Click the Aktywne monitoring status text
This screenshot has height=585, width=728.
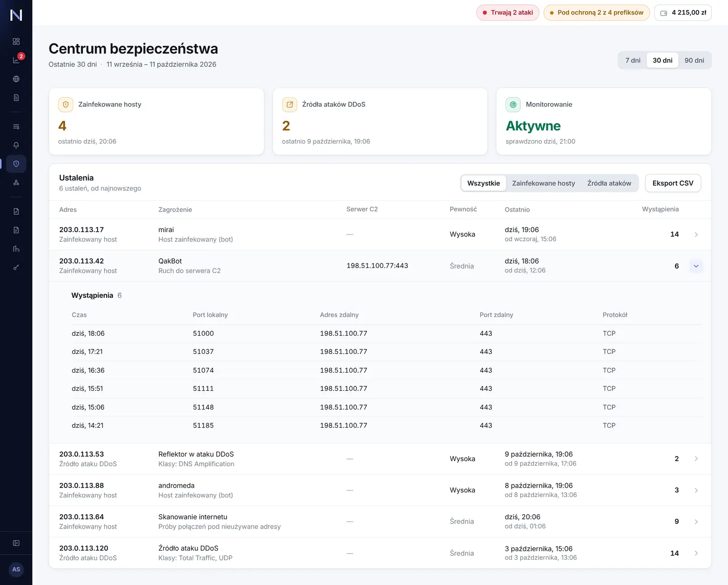(533, 126)
